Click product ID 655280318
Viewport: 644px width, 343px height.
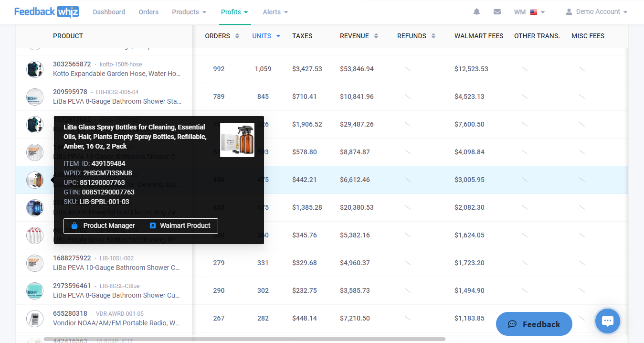pyautogui.click(x=70, y=313)
